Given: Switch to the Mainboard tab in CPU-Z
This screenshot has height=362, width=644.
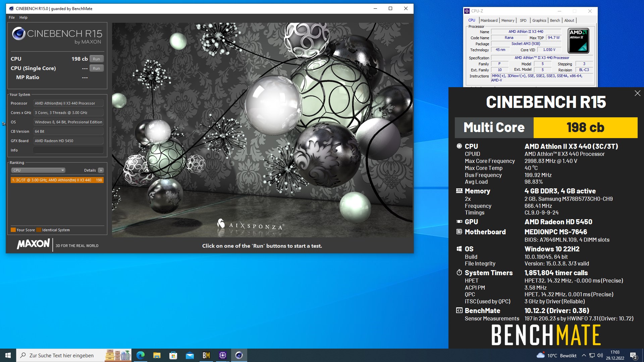Looking at the screenshot, I should coord(489,20).
